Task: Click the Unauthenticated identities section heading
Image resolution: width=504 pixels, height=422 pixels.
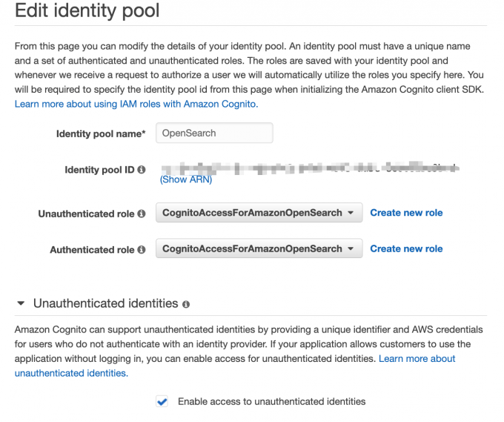Action: tap(106, 303)
